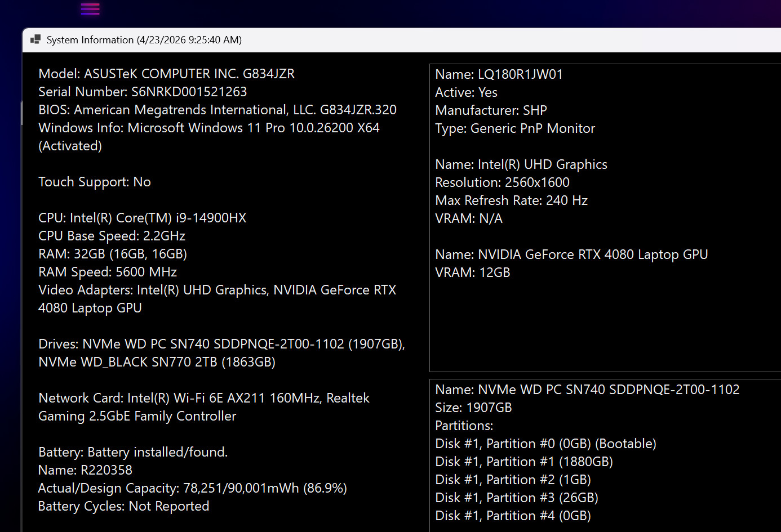Viewport: 781px width, 532px height.
Task: Select the battery 'Name: R220358' line
Action: [x=86, y=470]
